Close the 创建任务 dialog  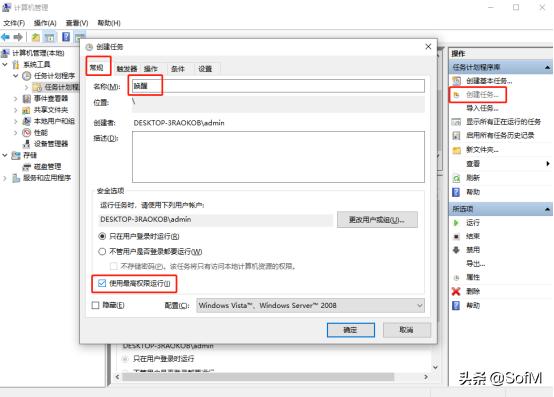428,47
